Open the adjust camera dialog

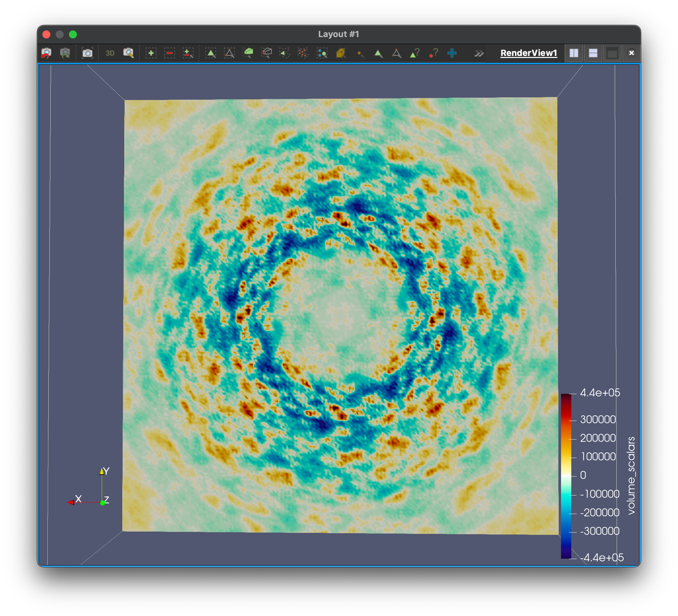click(x=129, y=53)
